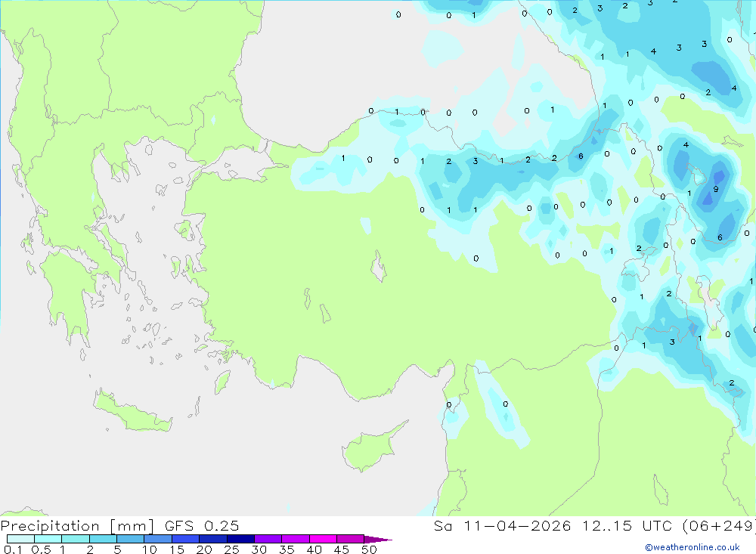Select the 10–15 mm legend swatch
Viewport: 756px width, 554px height.
158,539
